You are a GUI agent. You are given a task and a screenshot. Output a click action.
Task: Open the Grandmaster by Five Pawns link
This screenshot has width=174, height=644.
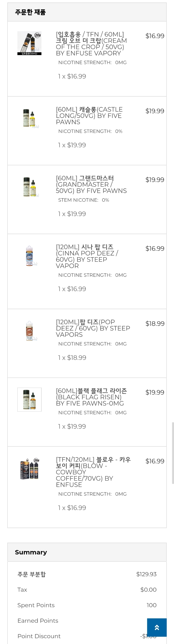click(x=91, y=184)
